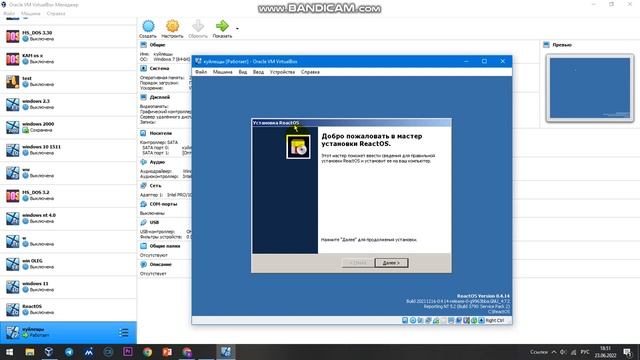Open COM-порты section in the manager details
This screenshot has width=640, height=360.
click(x=163, y=204)
